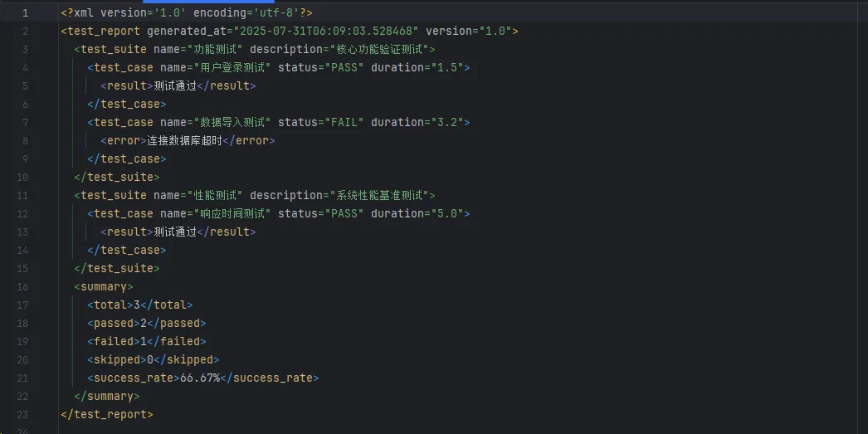Click the success_rate value 66.67%

[x=200, y=378]
